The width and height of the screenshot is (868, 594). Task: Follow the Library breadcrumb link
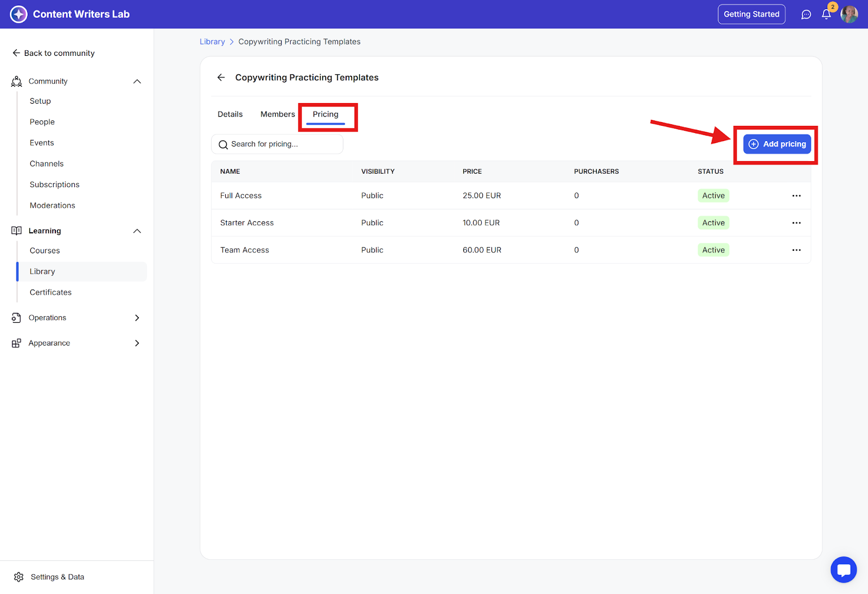click(x=212, y=42)
